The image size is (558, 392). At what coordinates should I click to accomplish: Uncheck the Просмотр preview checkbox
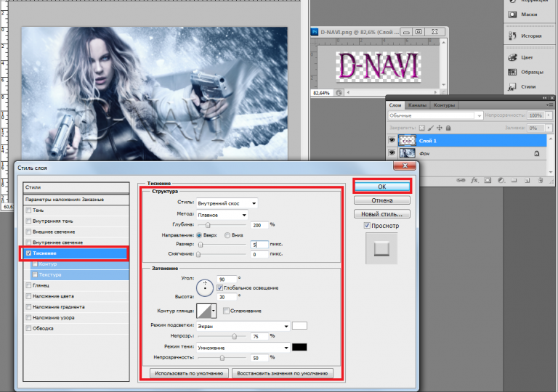[367, 226]
